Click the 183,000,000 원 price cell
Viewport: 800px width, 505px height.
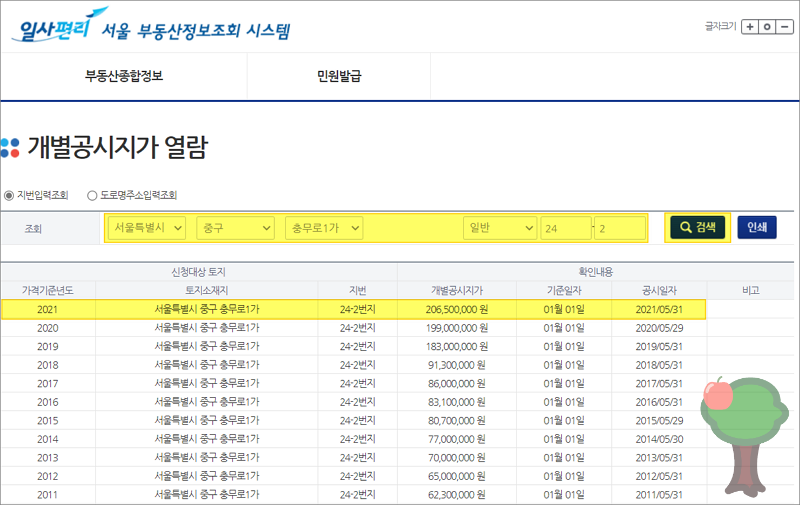pos(457,346)
